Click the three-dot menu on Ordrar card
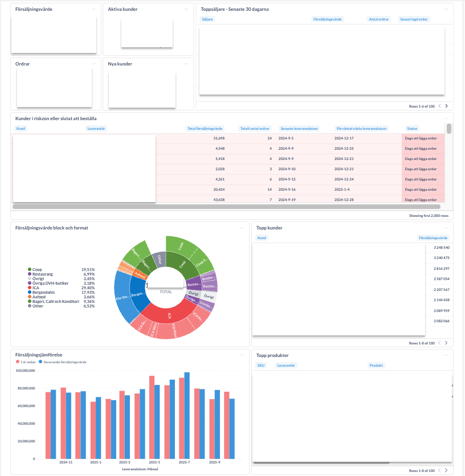The image size is (465, 476). 93,64
